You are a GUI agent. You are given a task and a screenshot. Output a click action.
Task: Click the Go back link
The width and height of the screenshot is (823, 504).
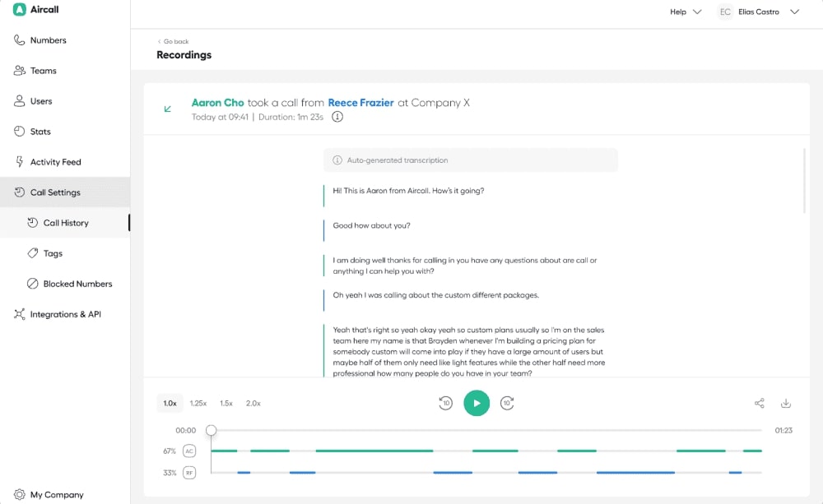(173, 41)
